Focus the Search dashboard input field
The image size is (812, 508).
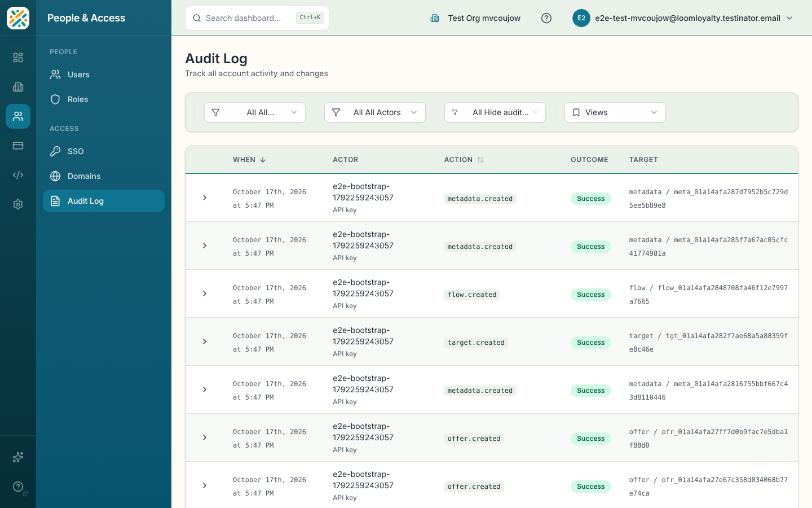point(257,18)
